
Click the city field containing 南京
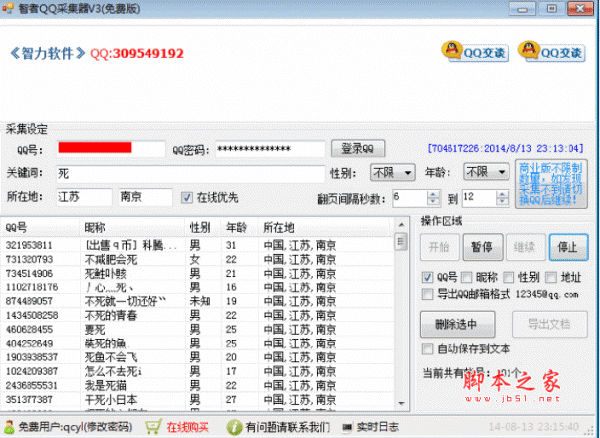[x=145, y=197]
